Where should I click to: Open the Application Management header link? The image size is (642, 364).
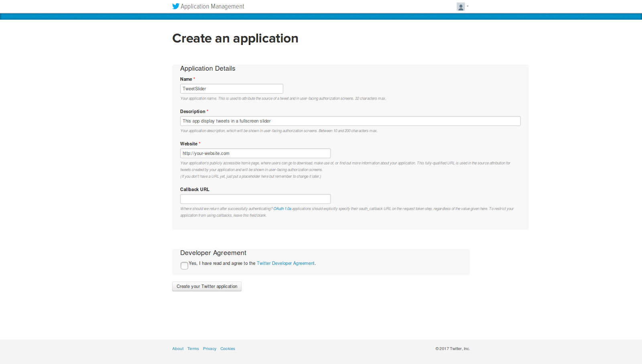(x=212, y=6)
